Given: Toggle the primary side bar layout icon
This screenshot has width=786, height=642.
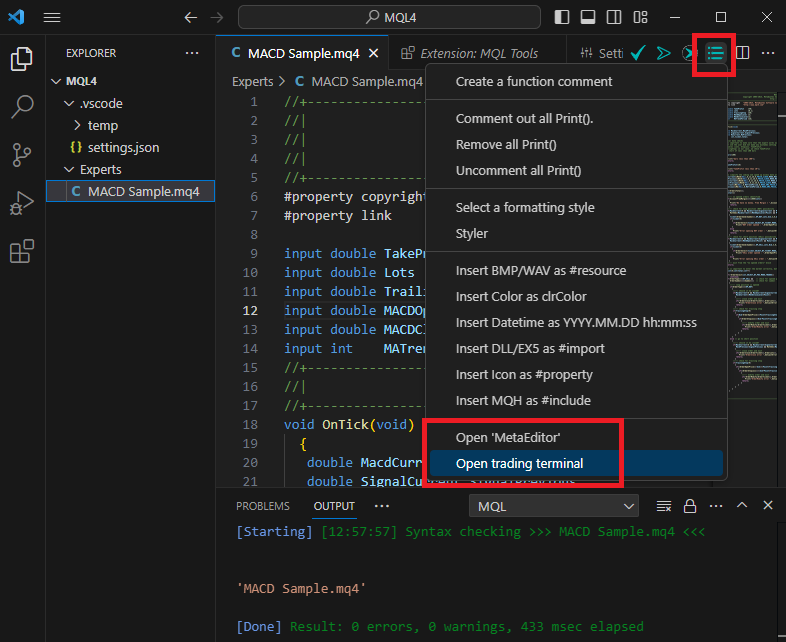Looking at the screenshot, I should pyautogui.click(x=562, y=17).
